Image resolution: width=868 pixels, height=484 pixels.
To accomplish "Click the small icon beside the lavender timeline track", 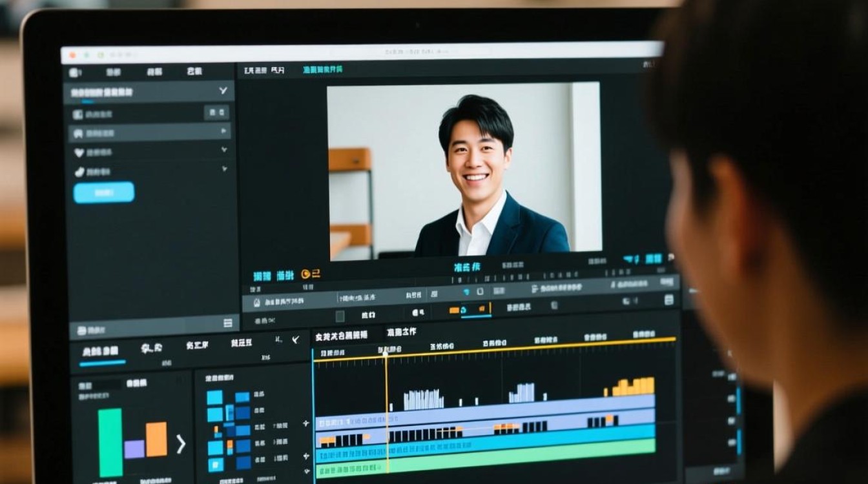I will point(306,424).
